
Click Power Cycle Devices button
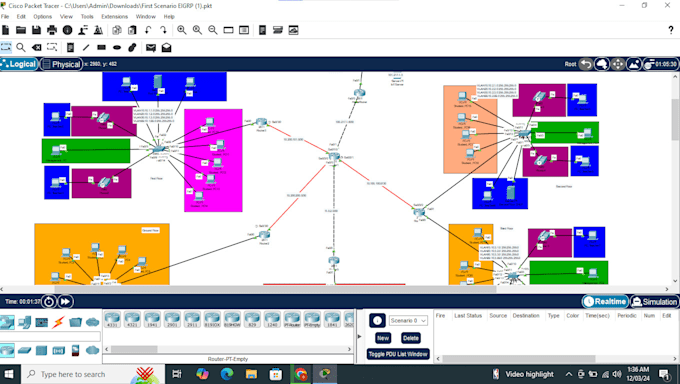[x=49, y=301]
